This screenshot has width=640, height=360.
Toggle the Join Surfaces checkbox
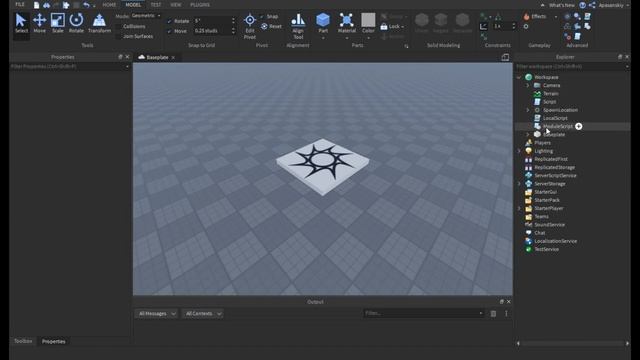point(119,36)
